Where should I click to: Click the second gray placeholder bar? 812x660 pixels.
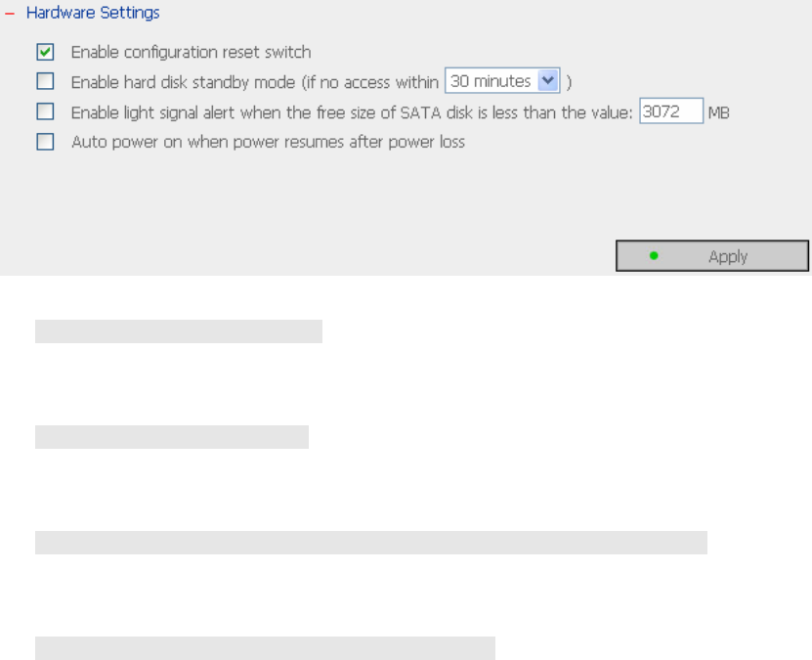[172, 437]
